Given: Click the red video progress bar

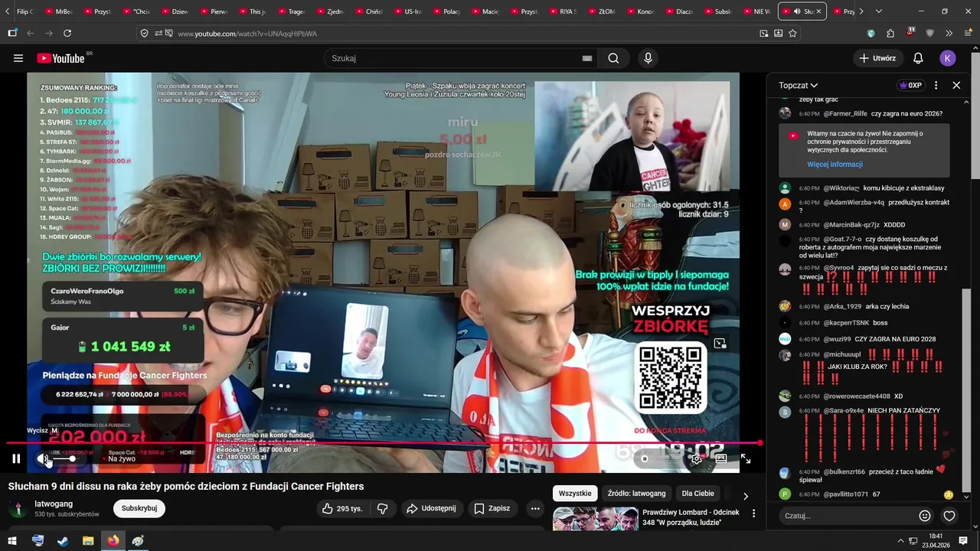Looking at the screenshot, I should tap(384, 443).
